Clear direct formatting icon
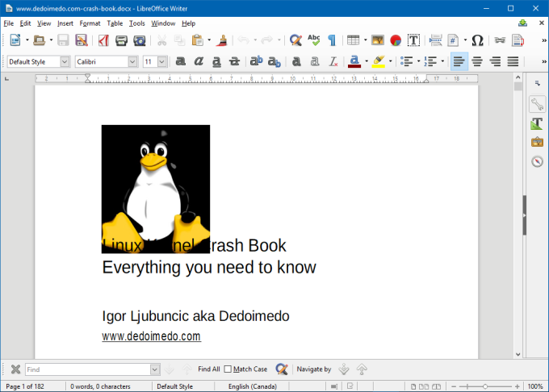 tap(333, 62)
